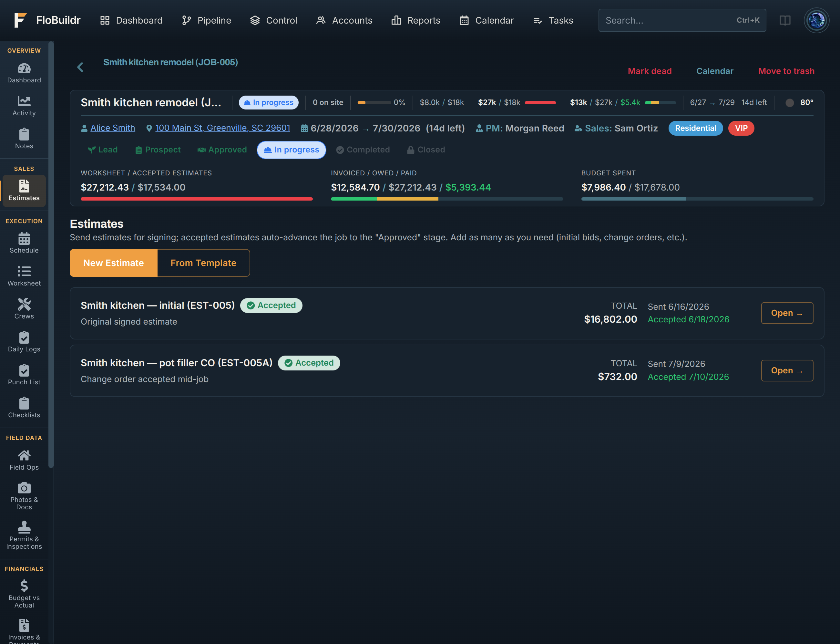Click PM: Morgan Reed
The height and width of the screenshot is (644, 840).
[x=520, y=128]
